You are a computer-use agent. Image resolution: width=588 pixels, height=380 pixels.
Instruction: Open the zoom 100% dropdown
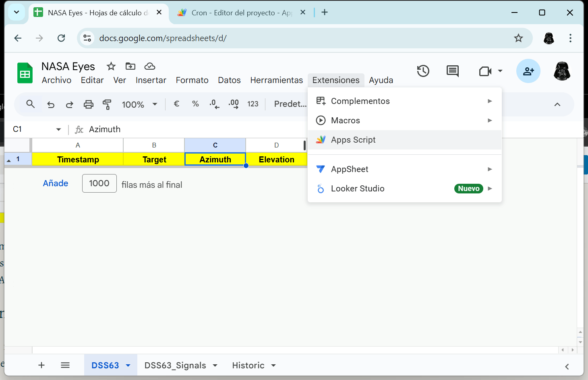coord(139,105)
